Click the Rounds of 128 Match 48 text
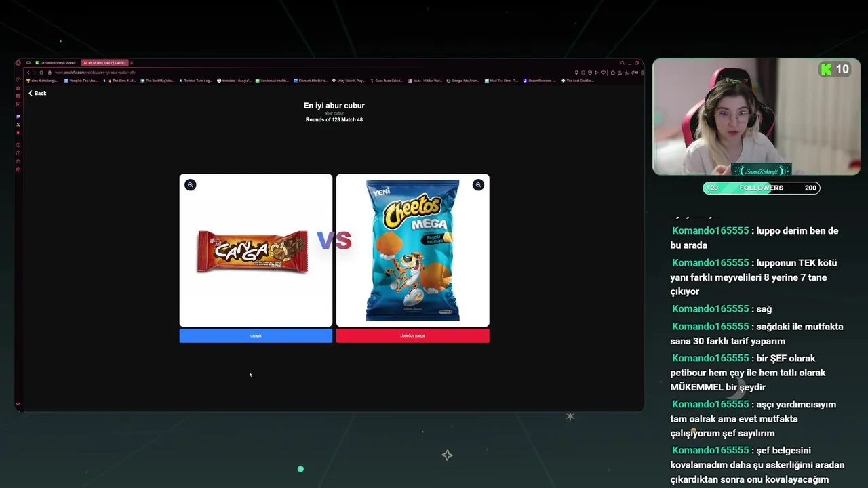 tap(334, 120)
